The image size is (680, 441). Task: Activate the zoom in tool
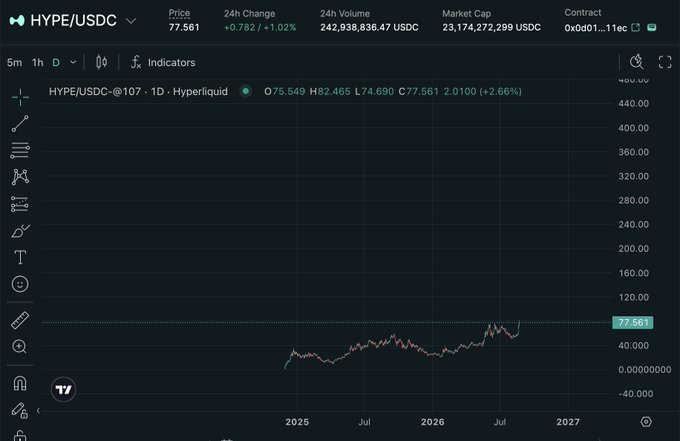(x=20, y=346)
